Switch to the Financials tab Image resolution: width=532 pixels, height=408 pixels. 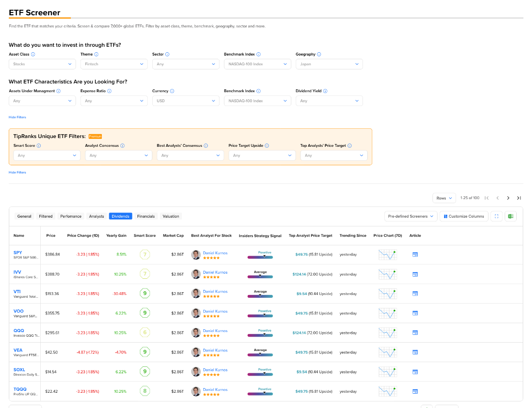[x=146, y=216]
